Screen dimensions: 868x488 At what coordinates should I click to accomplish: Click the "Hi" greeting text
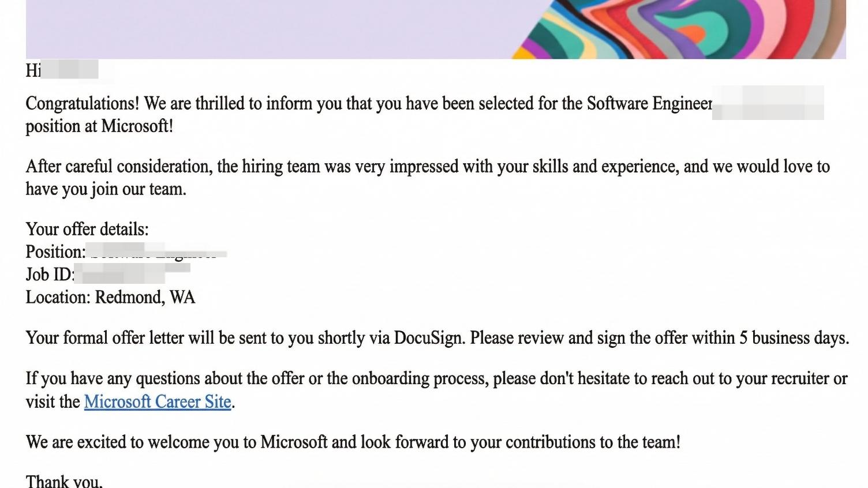[33, 70]
